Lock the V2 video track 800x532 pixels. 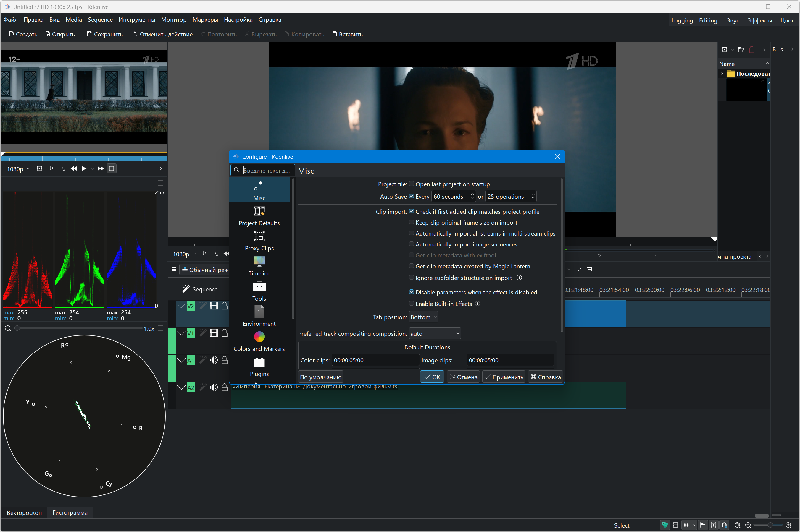pyautogui.click(x=225, y=306)
